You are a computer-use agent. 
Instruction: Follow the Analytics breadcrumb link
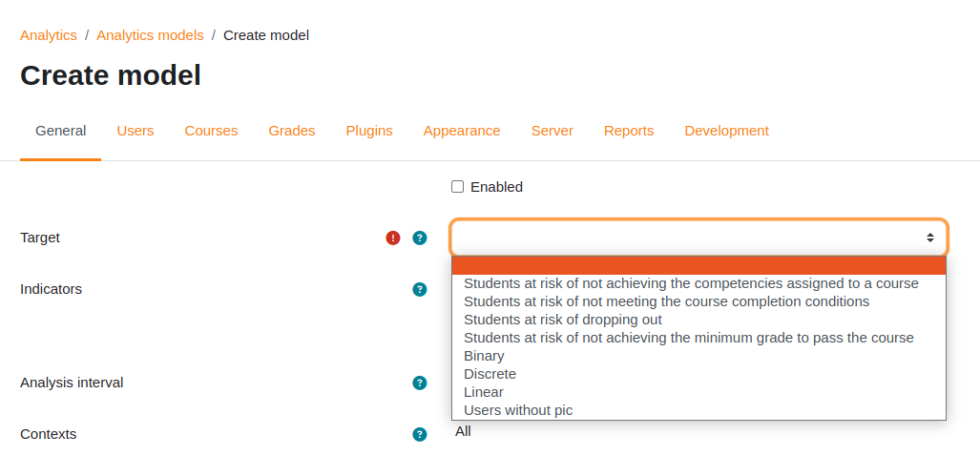click(x=48, y=35)
